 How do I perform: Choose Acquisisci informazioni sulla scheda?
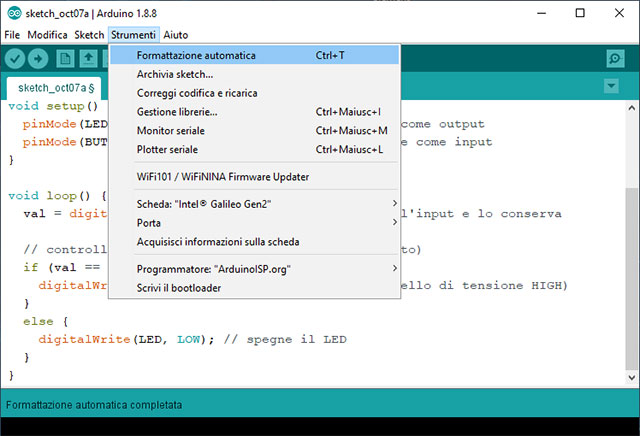click(x=254, y=242)
